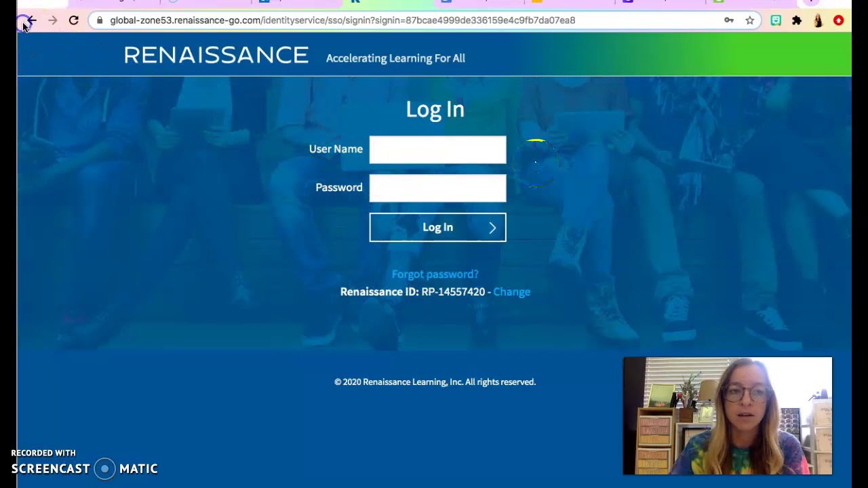Open the green extension icon
This screenshot has height=488, width=868.
[776, 20]
